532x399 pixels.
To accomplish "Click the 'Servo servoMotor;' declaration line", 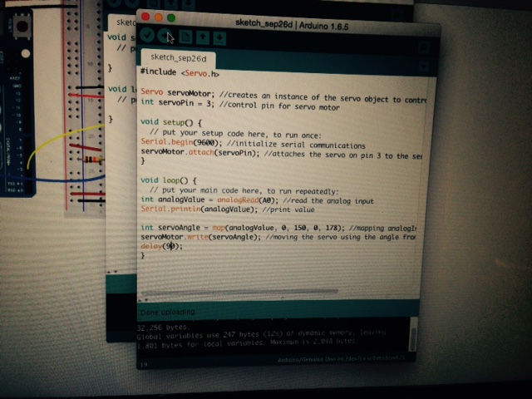I will (x=283, y=96).
